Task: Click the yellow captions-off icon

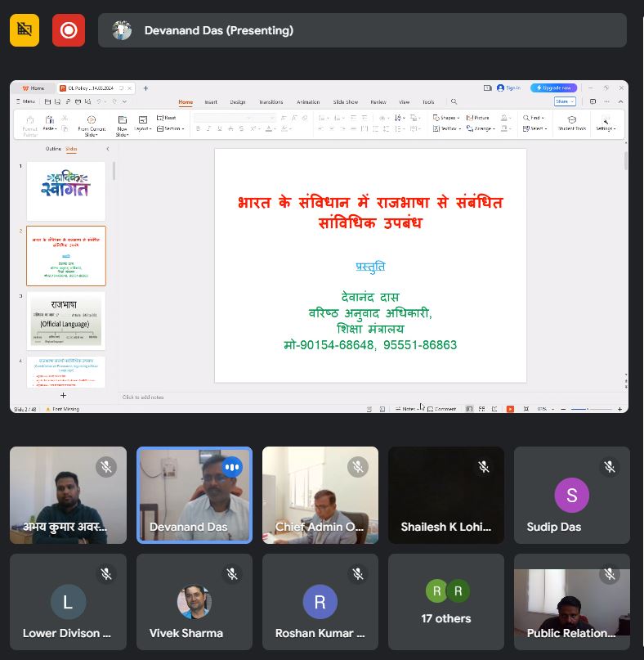Action: [25, 30]
